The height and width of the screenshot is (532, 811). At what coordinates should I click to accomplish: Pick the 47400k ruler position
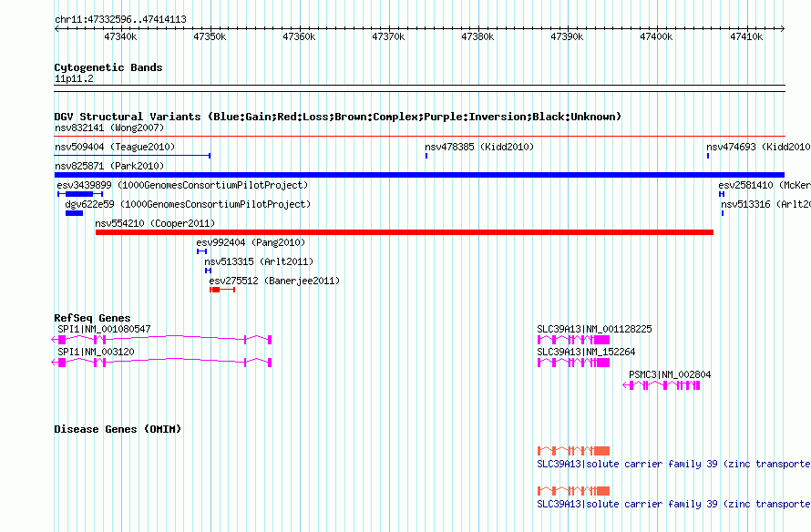coord(656,36)
